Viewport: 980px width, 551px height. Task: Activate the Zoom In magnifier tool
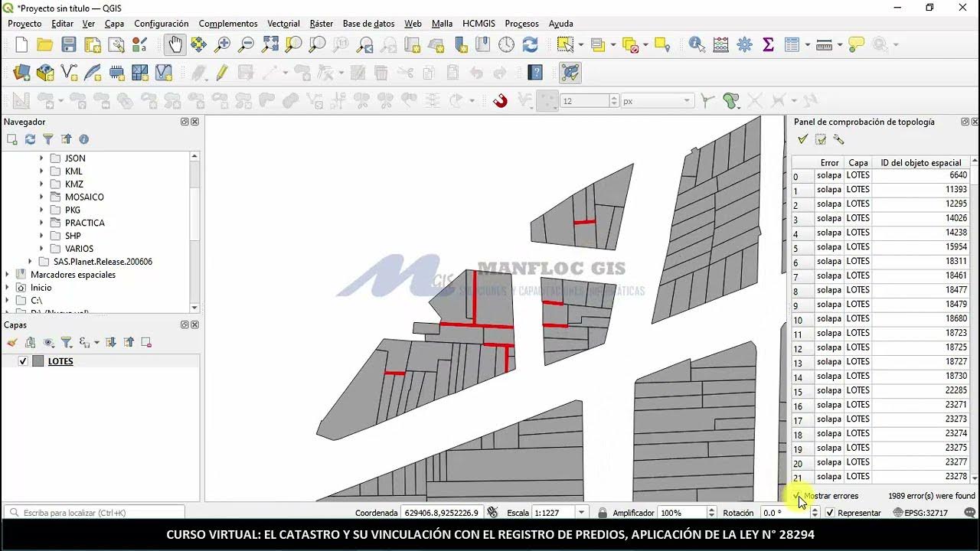coord(222,45)
